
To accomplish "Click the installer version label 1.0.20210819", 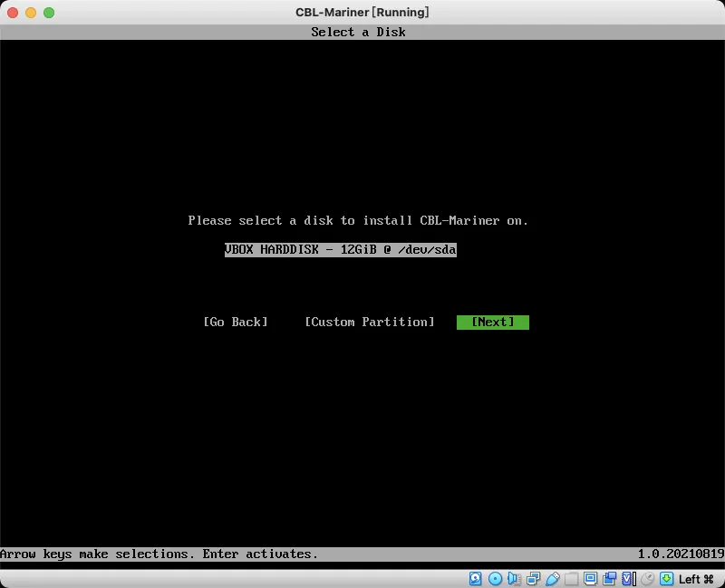I will 678,554.
